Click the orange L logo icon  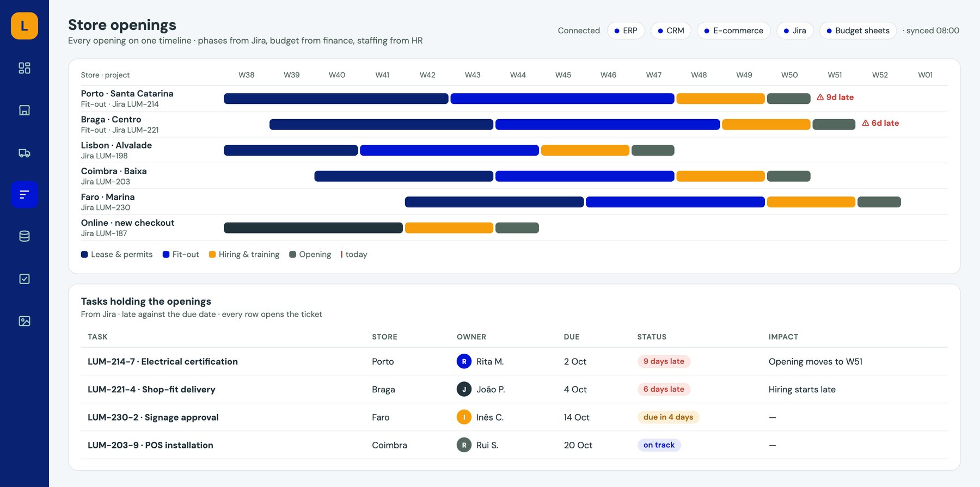(24, 26)
